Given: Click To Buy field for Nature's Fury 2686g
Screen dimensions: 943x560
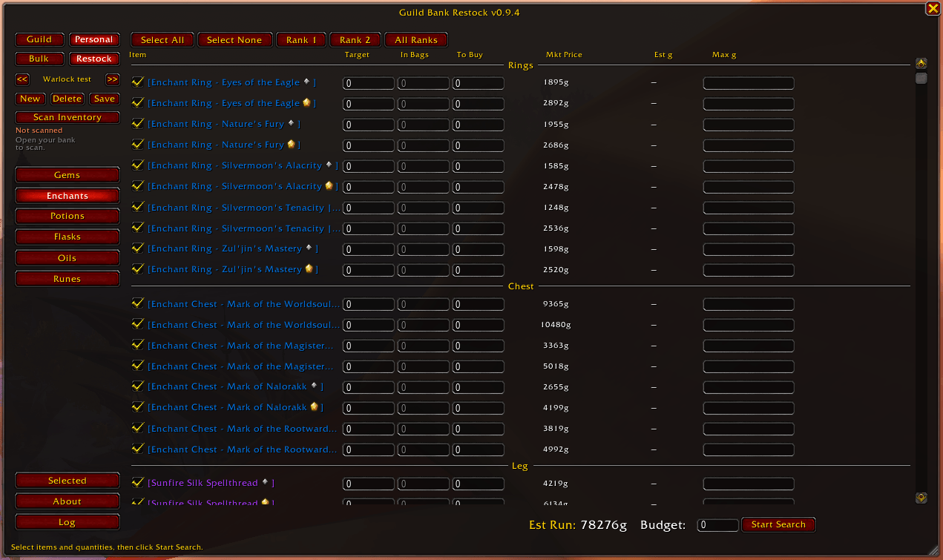Looking at the screenshot, I should 478,145.
